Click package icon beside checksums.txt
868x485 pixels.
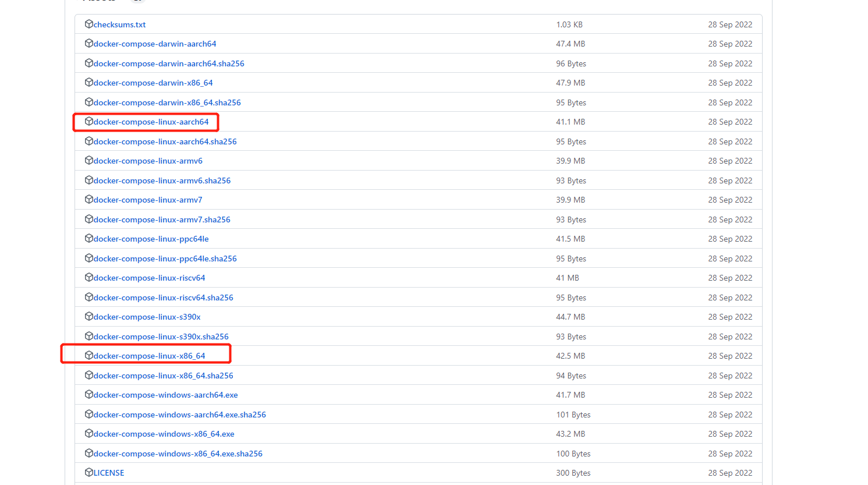click(x=89, y=24)
